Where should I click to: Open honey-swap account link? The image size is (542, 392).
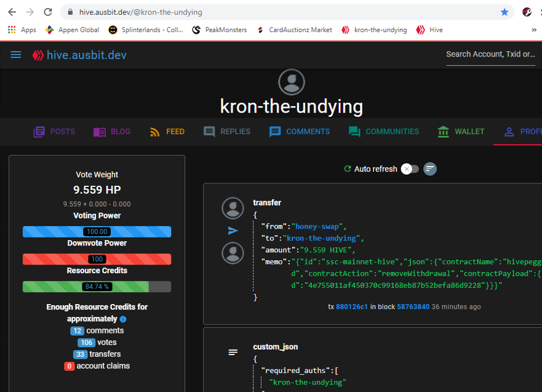(317, 226)
